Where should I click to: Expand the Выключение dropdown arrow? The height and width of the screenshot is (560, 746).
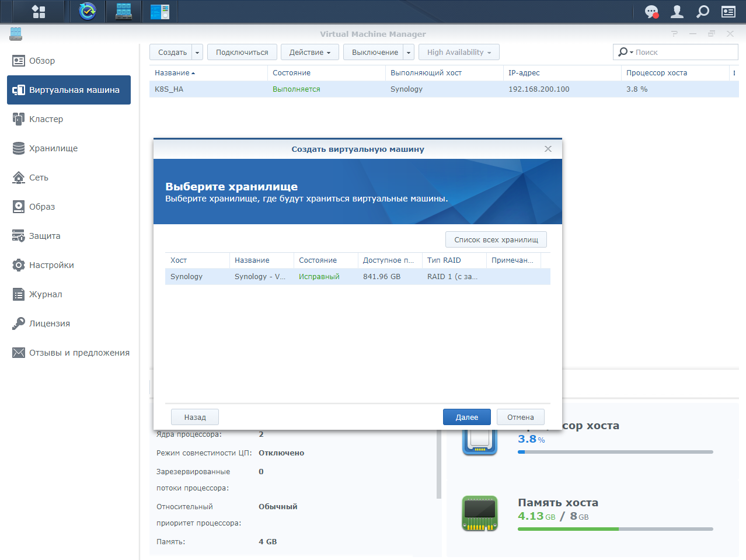tap(409, 52)
